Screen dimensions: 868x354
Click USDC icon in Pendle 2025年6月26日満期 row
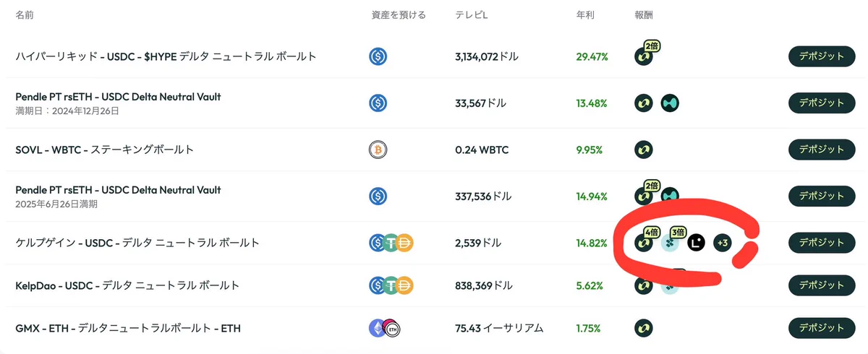[378, 196]
